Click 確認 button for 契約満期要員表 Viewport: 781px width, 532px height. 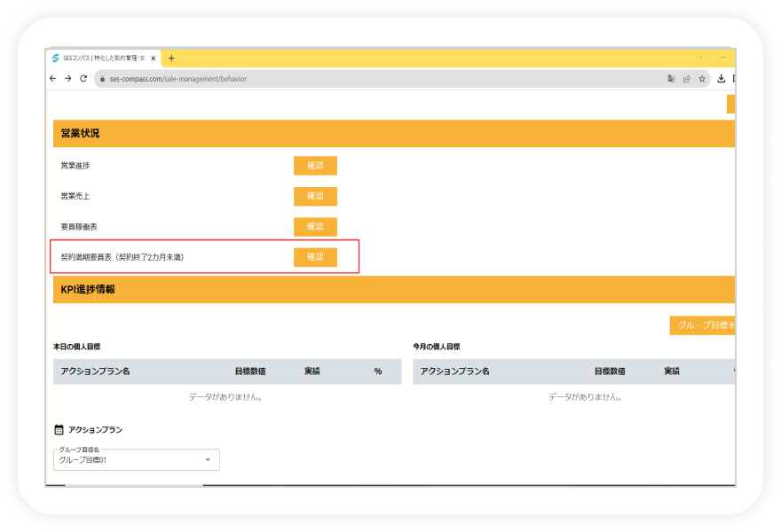coord(315,257)
